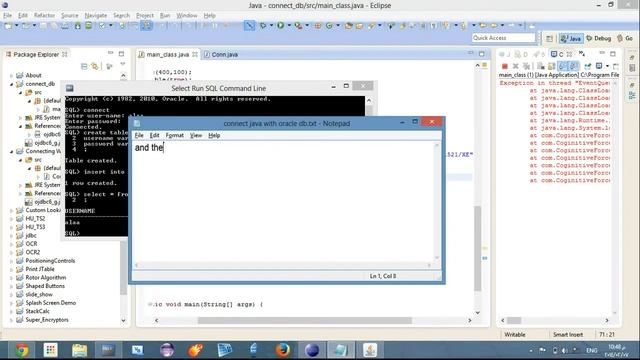
Task: Click the Debug bug icon in Eclipse toolbar
Action: 263,25
